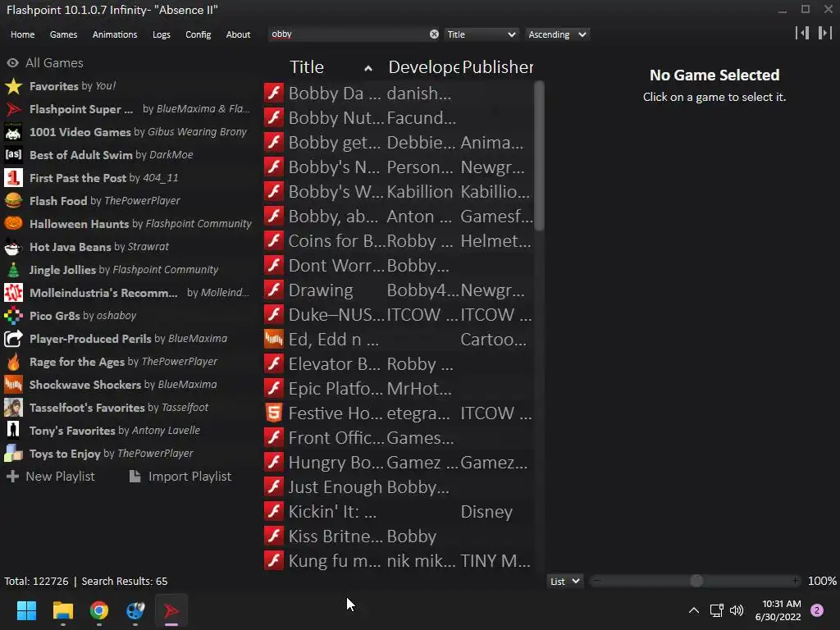This screenshot has width=840, height=630.
Task: Select the Player-Produced Perils share icon
Action: pyautogui.click(x=13, y=339)
